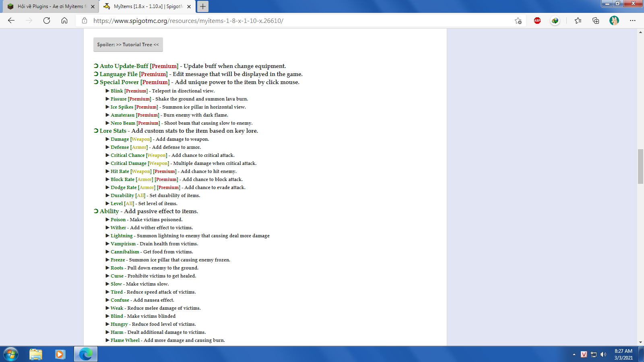Close the 'Hỏi về Plugins' tab
This screenshot has height=362, width=644.
[93, 6]
